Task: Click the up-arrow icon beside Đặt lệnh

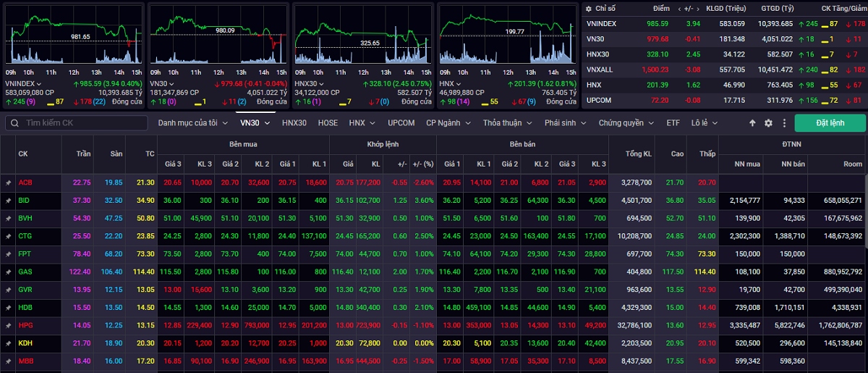Action: pos(752,123)
